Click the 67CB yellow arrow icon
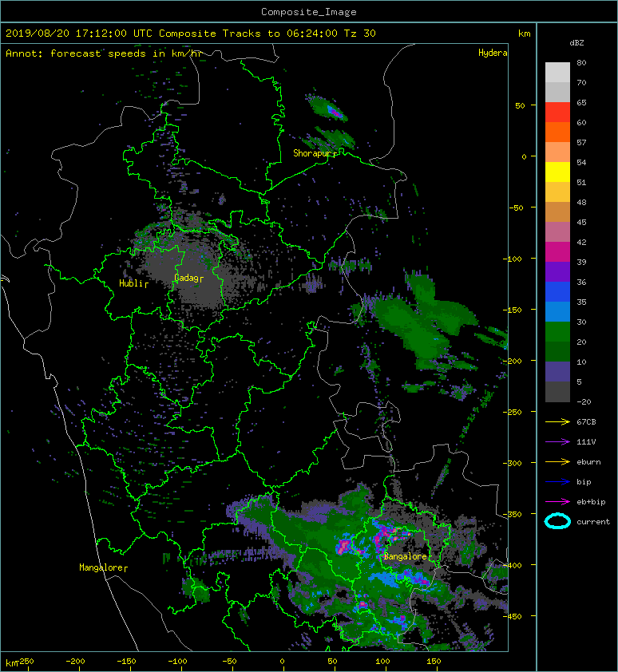 tap(557, 422)
